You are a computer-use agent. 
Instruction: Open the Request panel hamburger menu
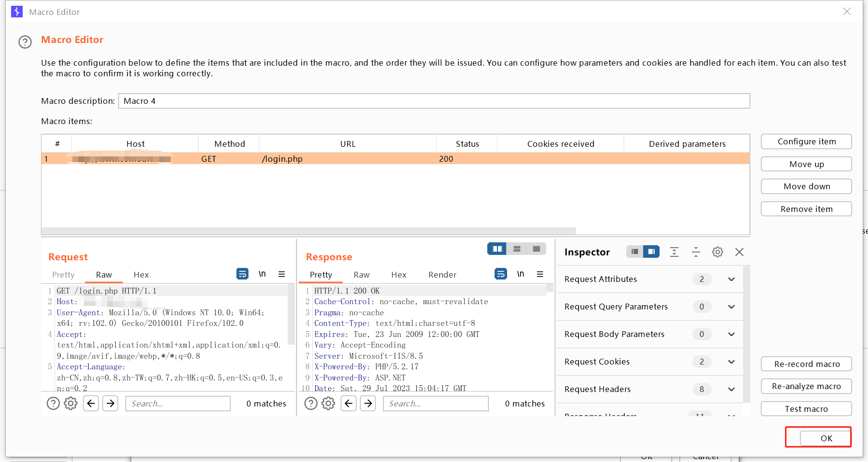click(282, 274)
